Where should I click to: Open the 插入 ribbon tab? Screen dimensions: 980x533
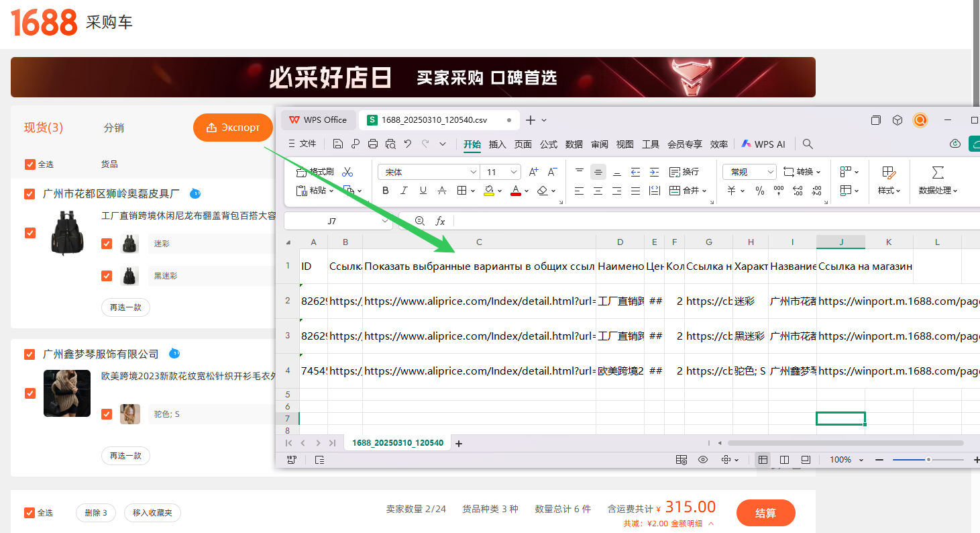coord(497,144)
